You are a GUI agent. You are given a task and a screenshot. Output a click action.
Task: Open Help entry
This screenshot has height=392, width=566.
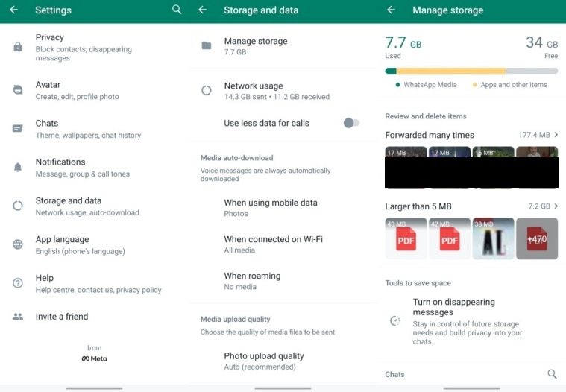click(x=94, y=283)
